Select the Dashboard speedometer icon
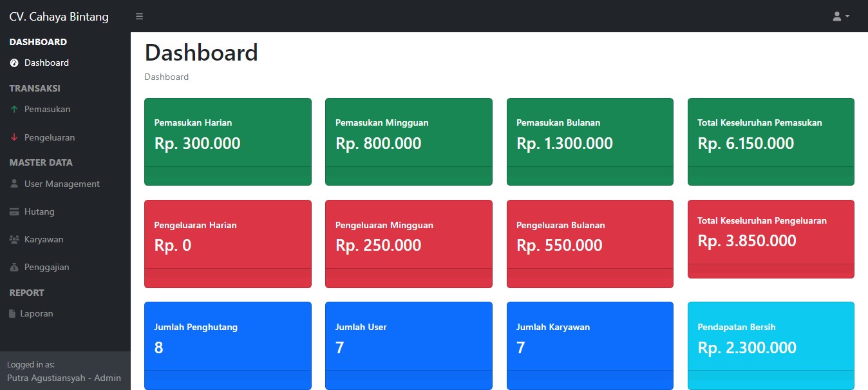This screenshot has height=390, width=868. [x=14, y=63]
